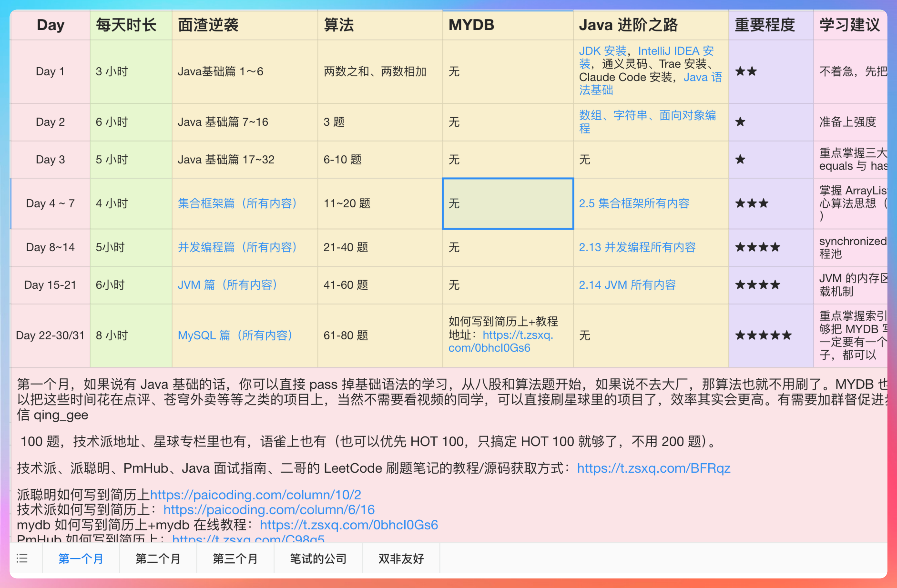
Task: Open the 并发编程篇（所有内容）link
Action: click(x=237, y=247)
